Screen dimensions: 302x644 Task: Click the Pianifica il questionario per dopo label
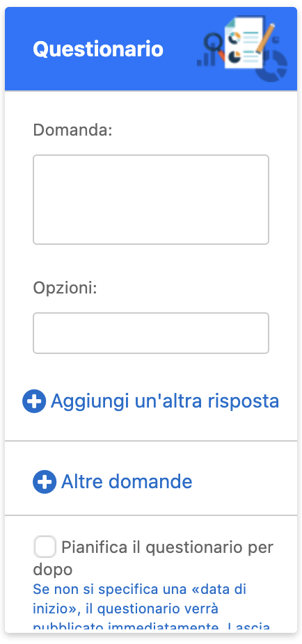point(153,558)
